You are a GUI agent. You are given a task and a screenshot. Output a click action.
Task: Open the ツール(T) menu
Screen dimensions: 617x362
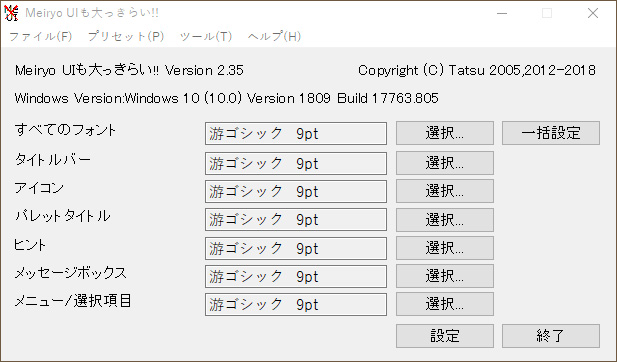[206, 37]
